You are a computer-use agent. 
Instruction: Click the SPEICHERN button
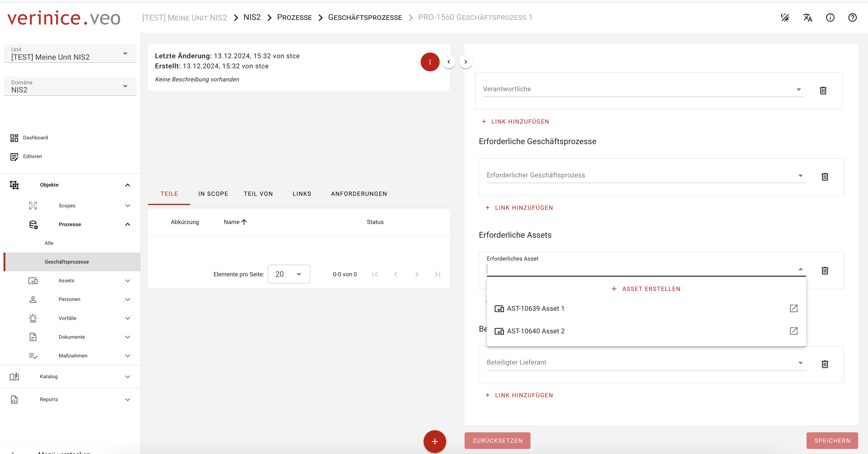pos(832,441)
